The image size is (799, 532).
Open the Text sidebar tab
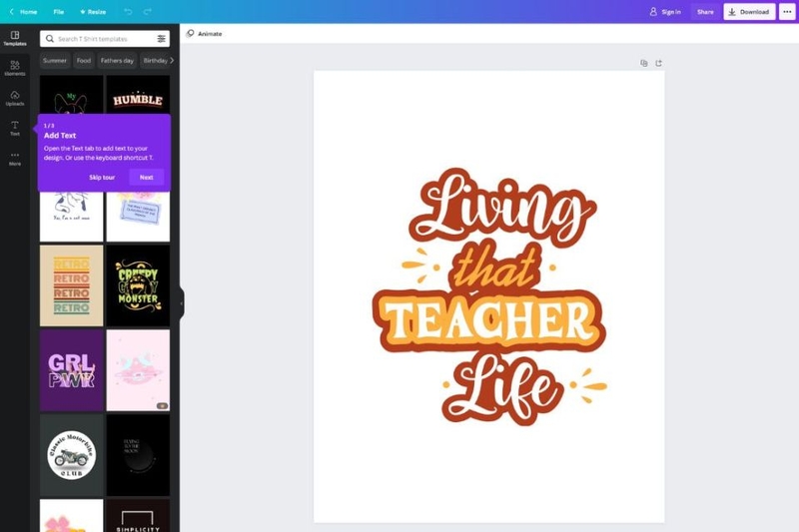tap(15, 129)
